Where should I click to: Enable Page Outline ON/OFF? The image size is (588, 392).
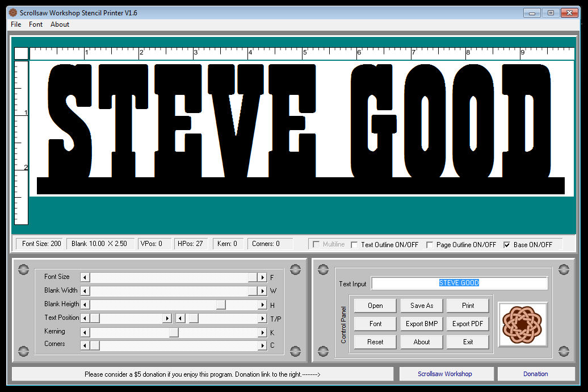tap(430, 245)
